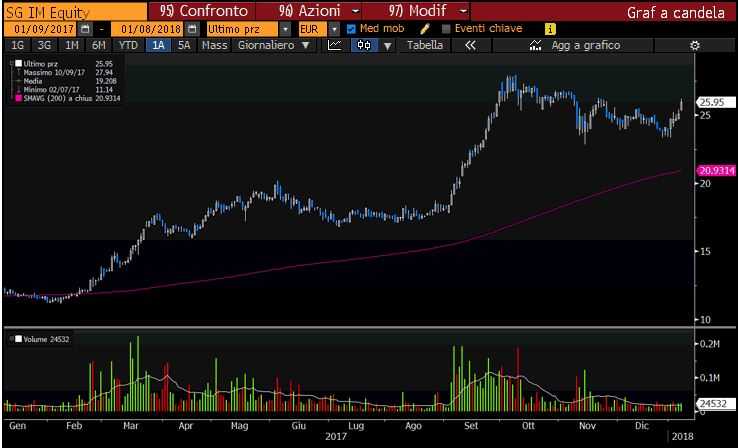This screenshot has height=448, width=739.
Task: Toggle the Med mob checkbox
Action: pos(351,29)
